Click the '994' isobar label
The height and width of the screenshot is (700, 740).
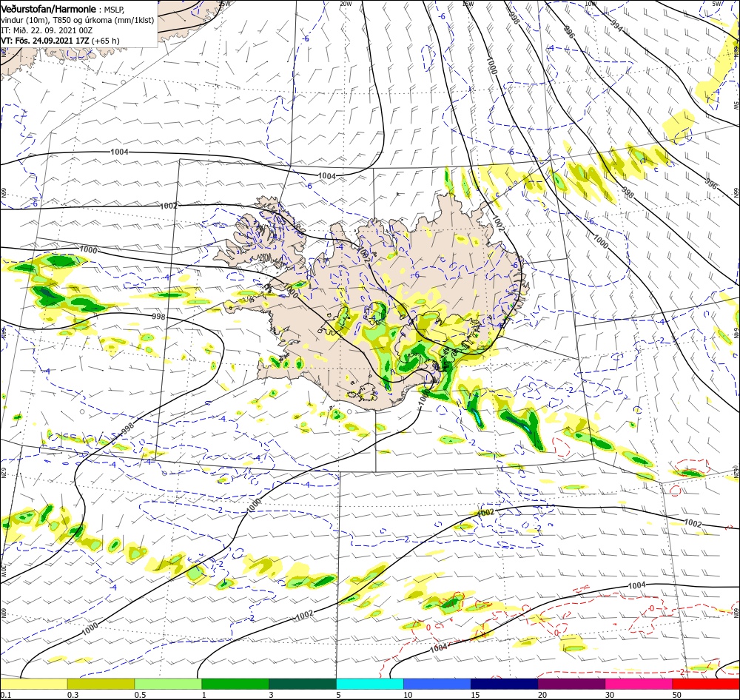pos(617,25)
